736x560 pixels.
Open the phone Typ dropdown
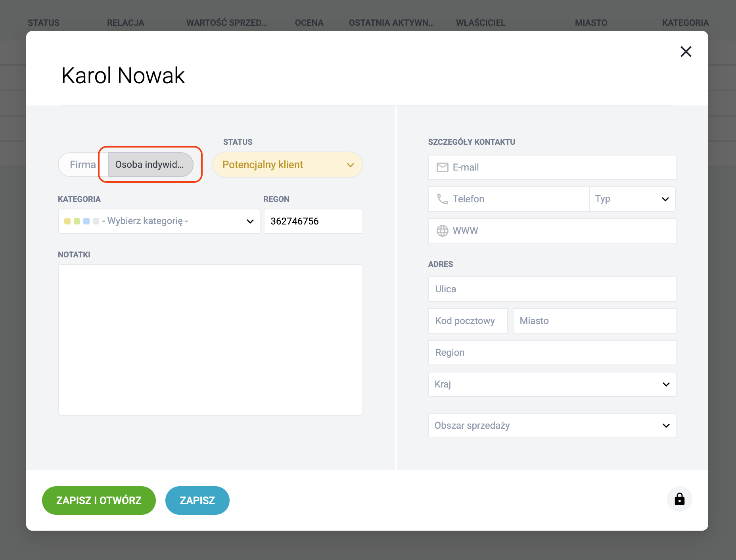tap(632, 199)
